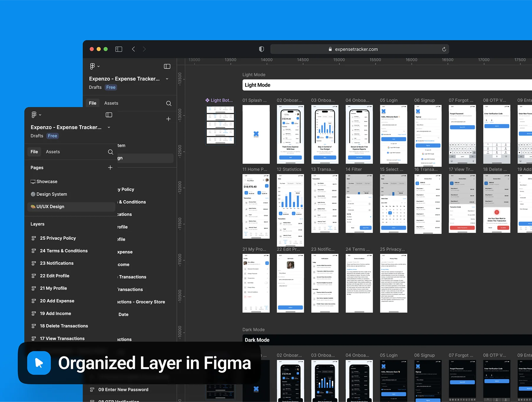Select the 01 Splash light frame
This screenshot has width=532, height=402.
[256, 134]
